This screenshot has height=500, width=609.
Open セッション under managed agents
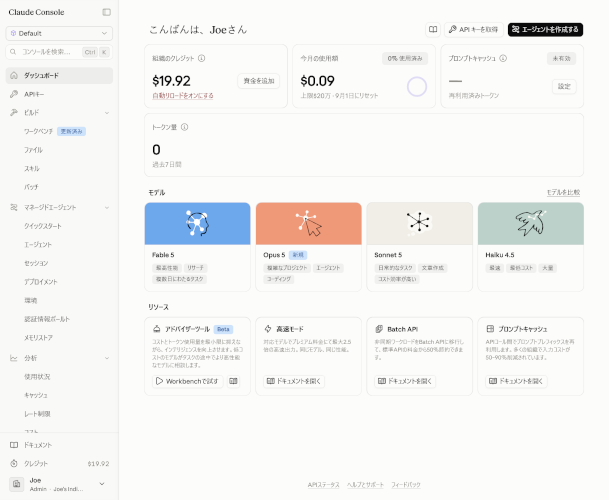click(36, 263)
